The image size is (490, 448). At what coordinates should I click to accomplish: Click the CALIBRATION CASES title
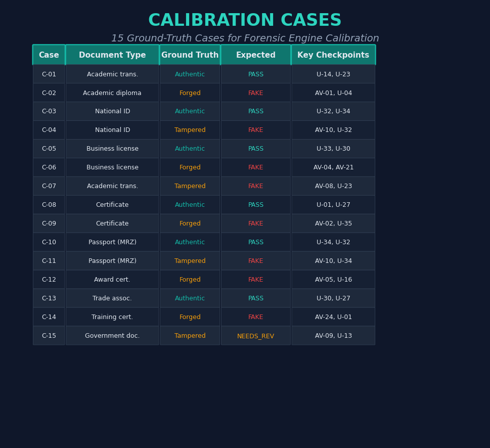click(245, 20)
